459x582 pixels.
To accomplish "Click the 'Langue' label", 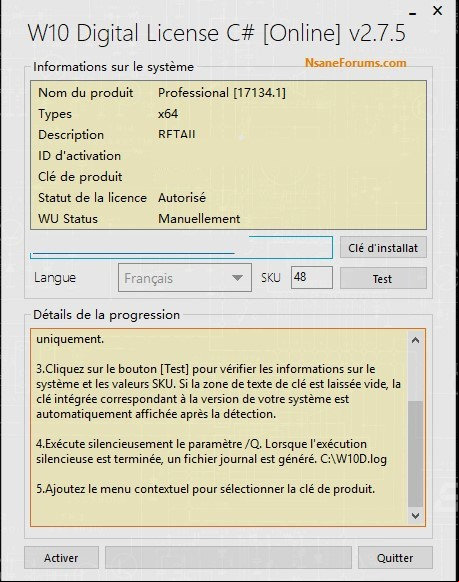I will click(x=55, y=278).
